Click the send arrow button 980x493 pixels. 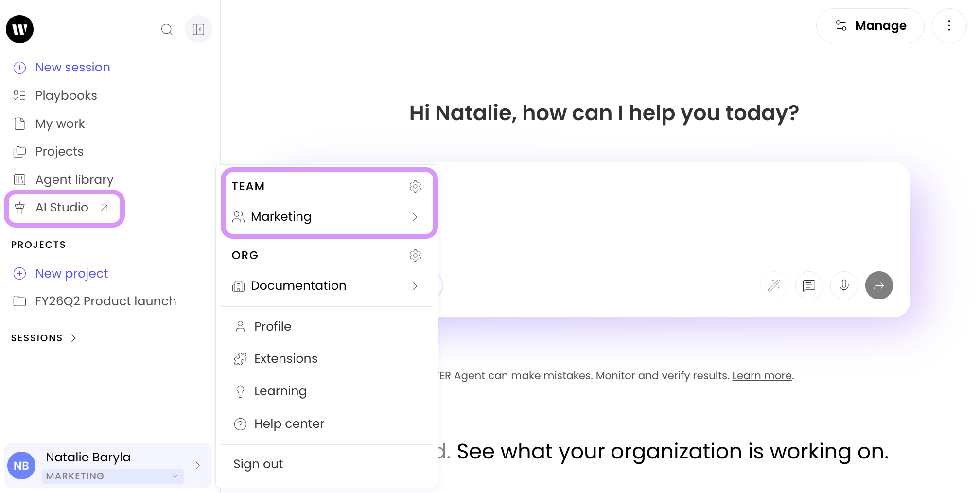879,285
